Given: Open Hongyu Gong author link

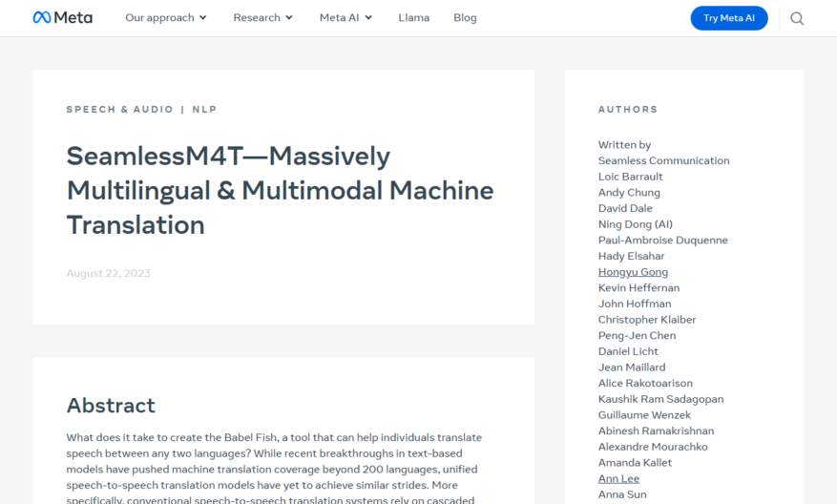Looking at the screenshot, I should click(x=633, y=272).
